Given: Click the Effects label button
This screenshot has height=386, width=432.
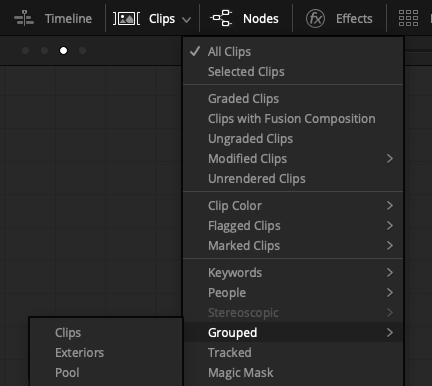Looking at the screenshot, I should click(354, 19).
